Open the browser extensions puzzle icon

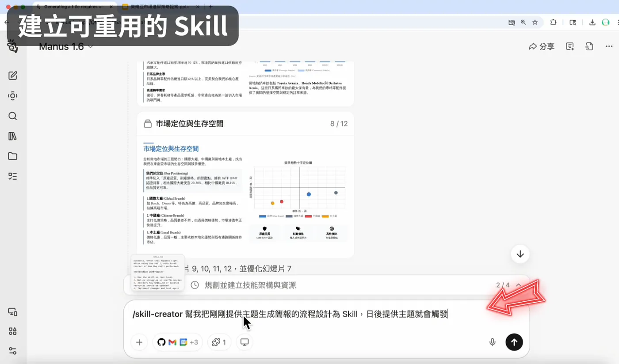553,23
